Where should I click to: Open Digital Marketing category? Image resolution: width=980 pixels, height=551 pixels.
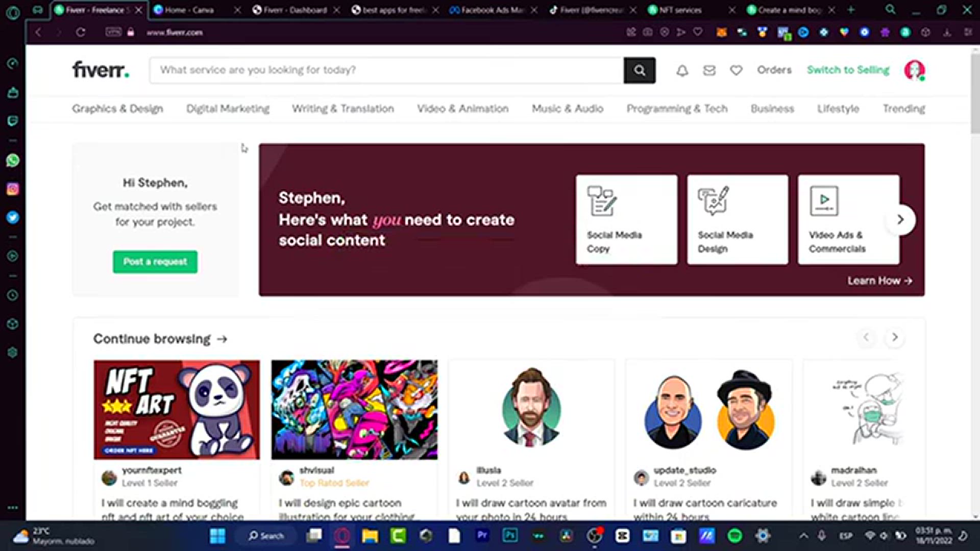(228, 109)
